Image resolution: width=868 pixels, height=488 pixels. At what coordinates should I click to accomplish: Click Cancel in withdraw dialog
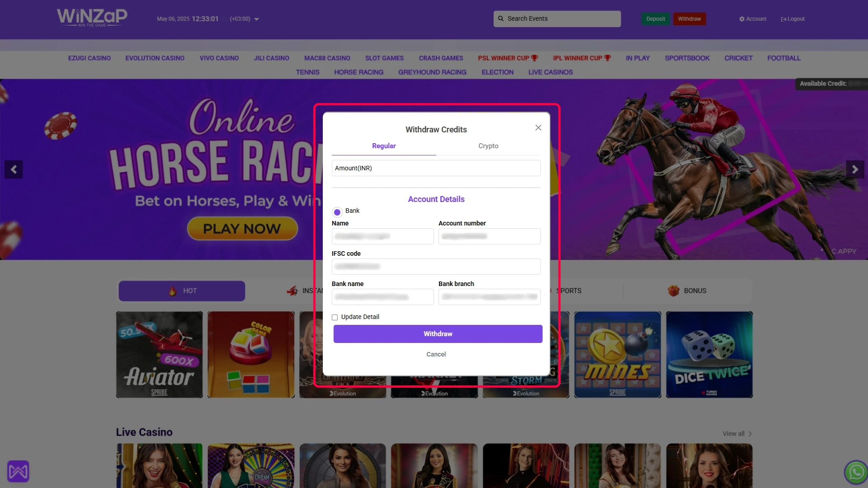pyautogui.click(x=436, y=354)
